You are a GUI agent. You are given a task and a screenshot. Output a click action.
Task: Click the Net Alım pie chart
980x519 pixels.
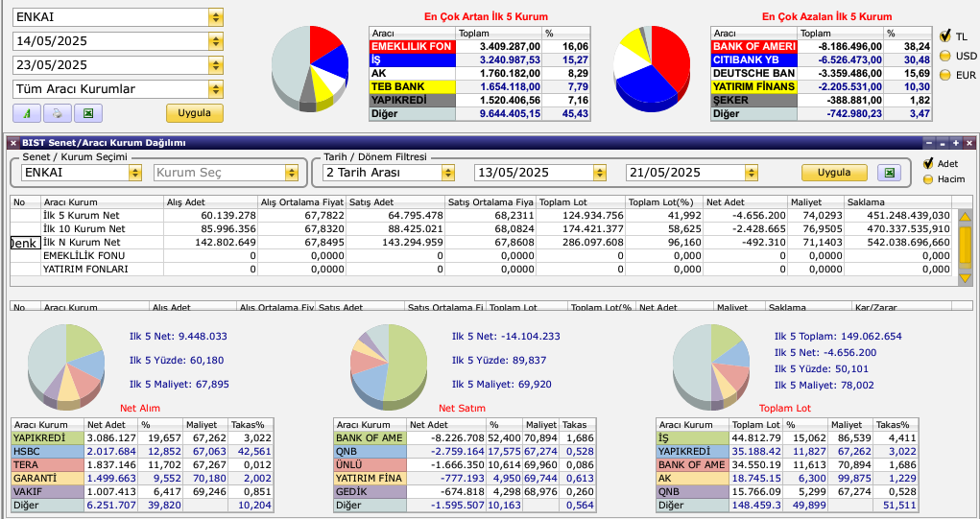[x=66, y=366]
